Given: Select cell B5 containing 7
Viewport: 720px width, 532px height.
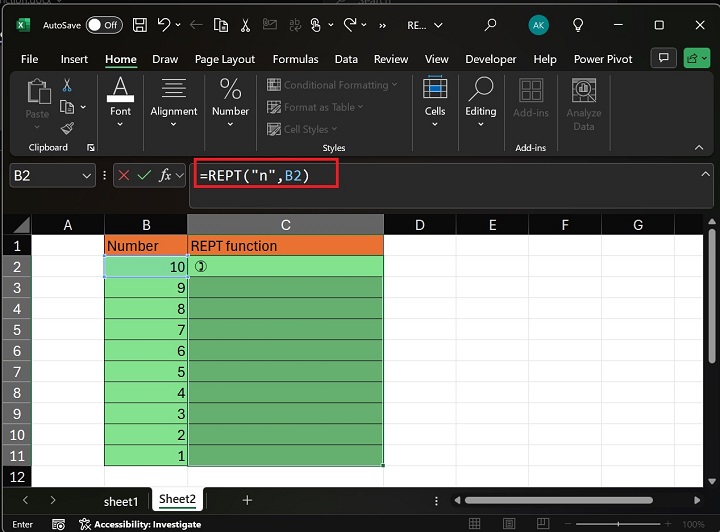Looking at the screenshot, I should pyautogui.click(x=146, y=329).
